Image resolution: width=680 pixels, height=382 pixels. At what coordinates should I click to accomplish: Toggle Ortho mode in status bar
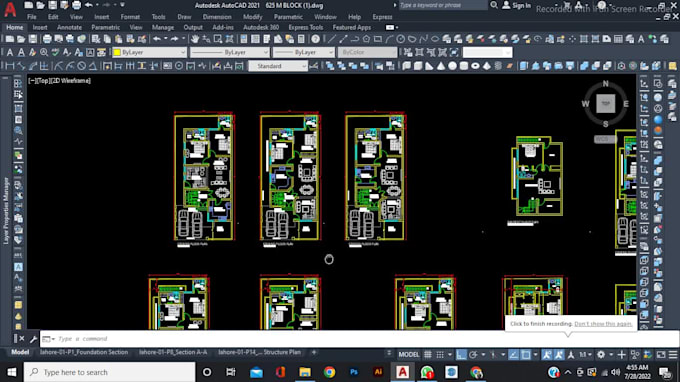461,355
